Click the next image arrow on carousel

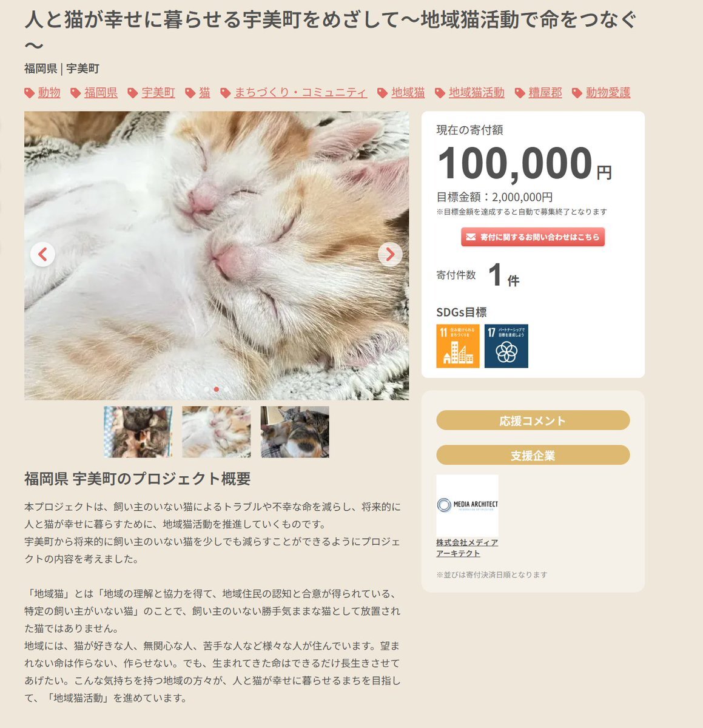point(390,254)
